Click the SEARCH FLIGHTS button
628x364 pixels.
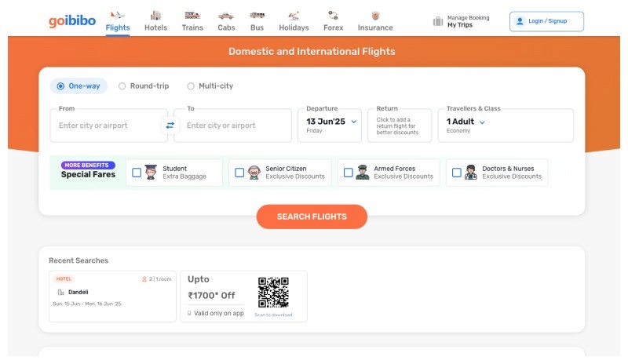[312, 217]
